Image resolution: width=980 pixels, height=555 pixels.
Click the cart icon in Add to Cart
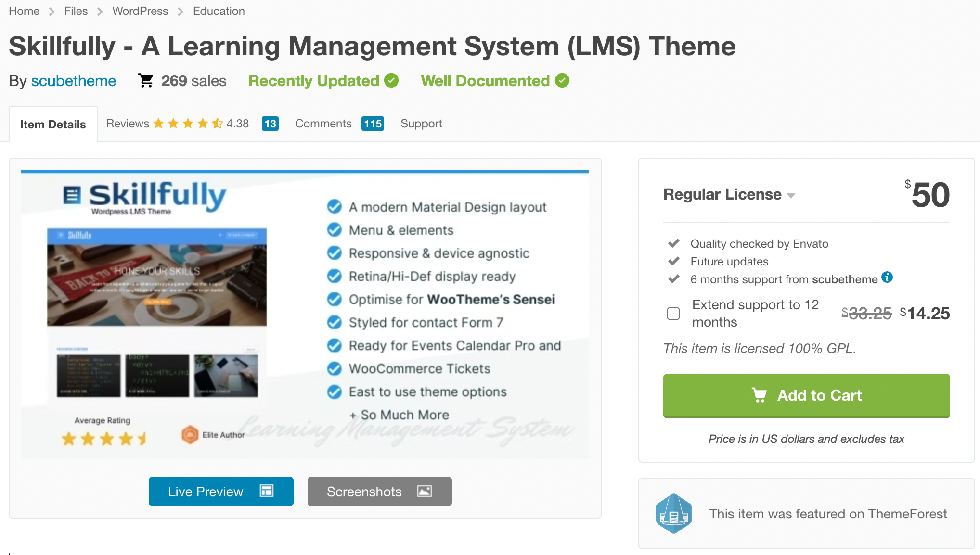point(759,395)
